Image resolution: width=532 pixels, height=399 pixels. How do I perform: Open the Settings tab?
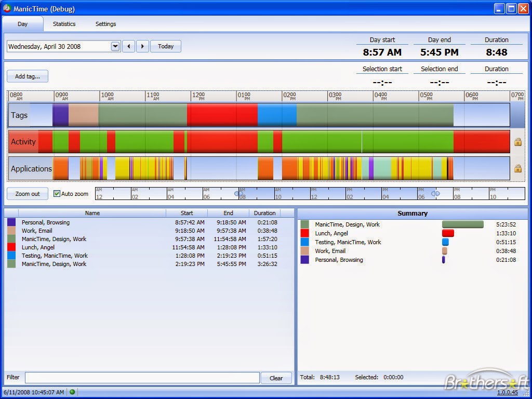(x=105, y=24)
